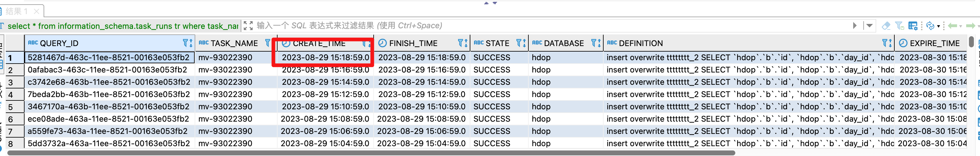Viewport: 980px width, 156px height.
Task: Select the 结果 1 results tab
Action: coord(17,11)
